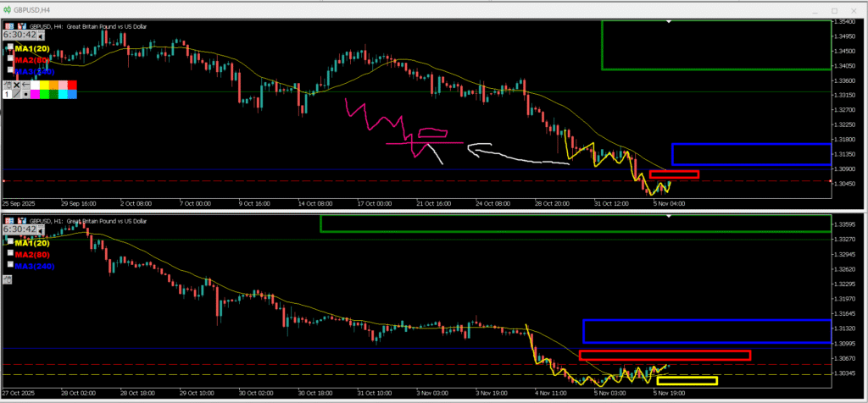
Task: Click the square dot icon in drawing palette
Action: click(27, 94)
